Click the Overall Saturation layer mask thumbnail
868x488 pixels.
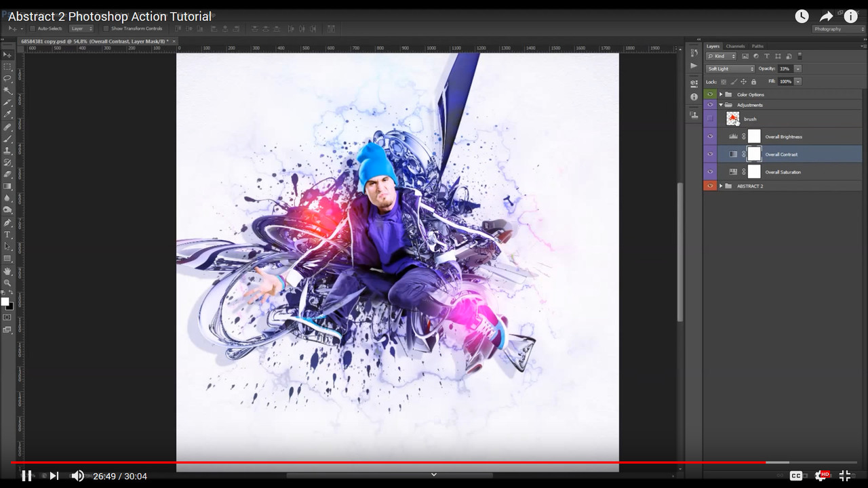click(x=754, y=172)
